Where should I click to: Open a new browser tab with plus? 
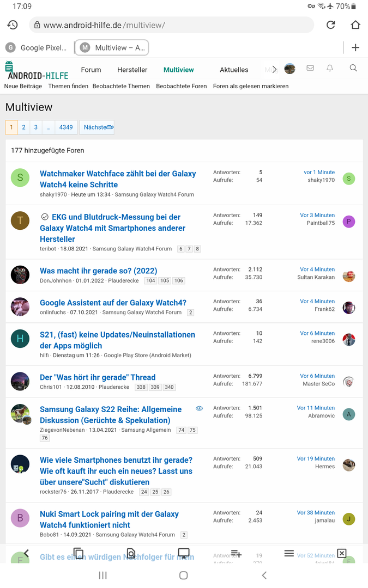point(355,47)
